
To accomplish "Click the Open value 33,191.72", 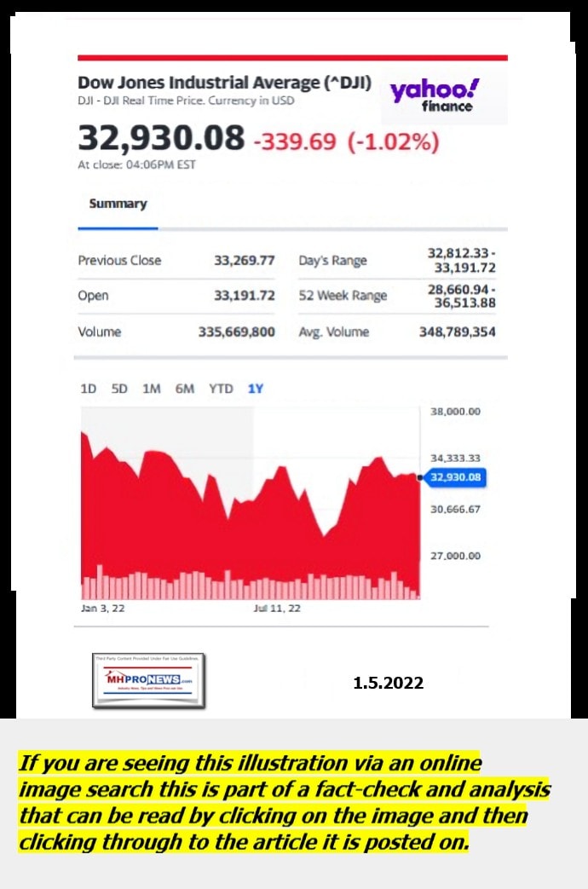I will [x=245, y=296].
